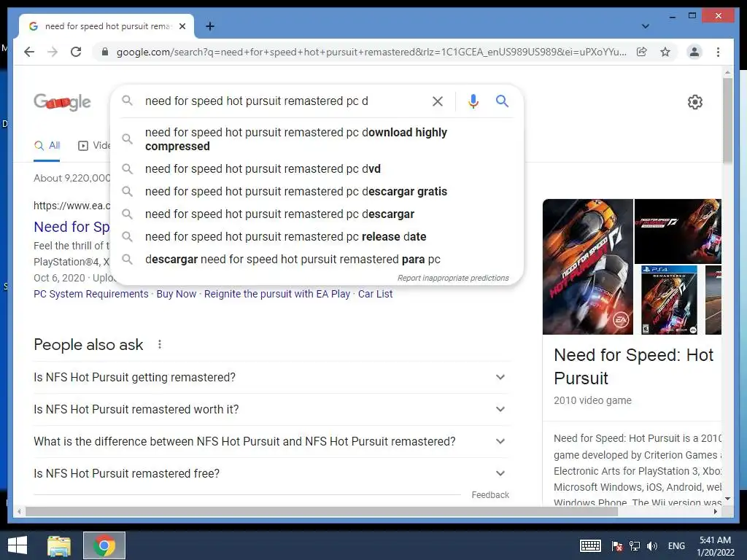
Task: Select the All results tab
Action: click(x=47, y=146)
